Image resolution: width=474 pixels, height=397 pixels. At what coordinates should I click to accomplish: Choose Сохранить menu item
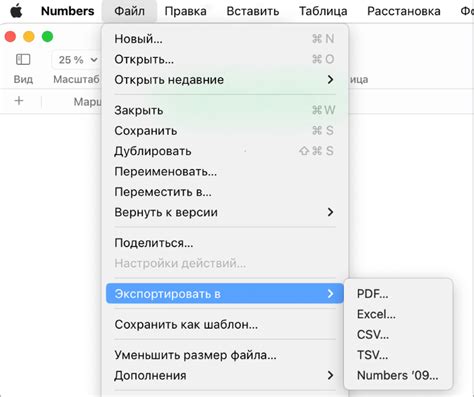point(225,131)
